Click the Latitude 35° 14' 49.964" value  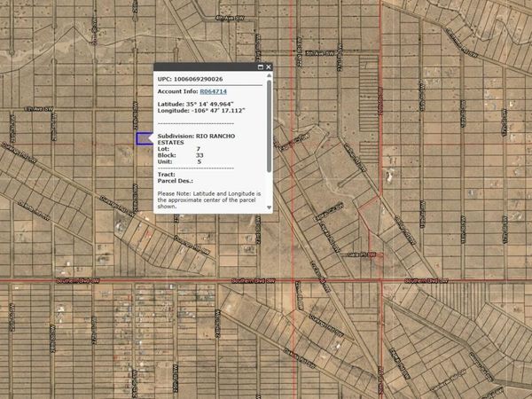209,104
